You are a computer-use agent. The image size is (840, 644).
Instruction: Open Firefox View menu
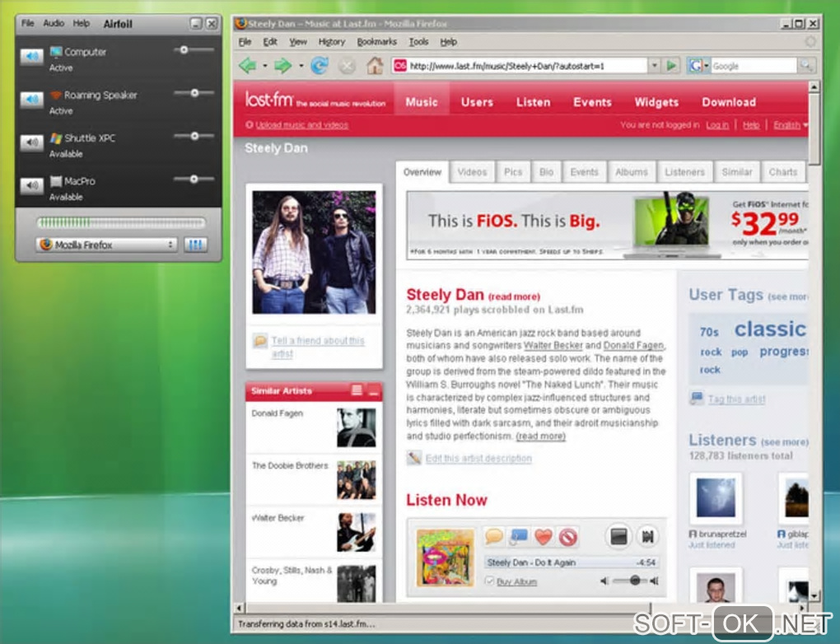pyautogui.click(x=298, y=42)
